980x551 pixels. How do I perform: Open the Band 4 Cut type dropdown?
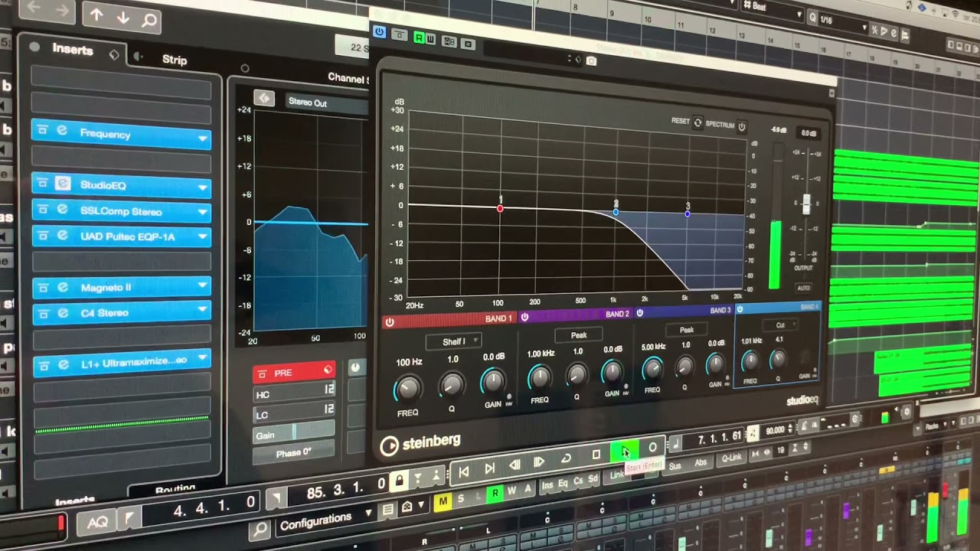(781, 325)
